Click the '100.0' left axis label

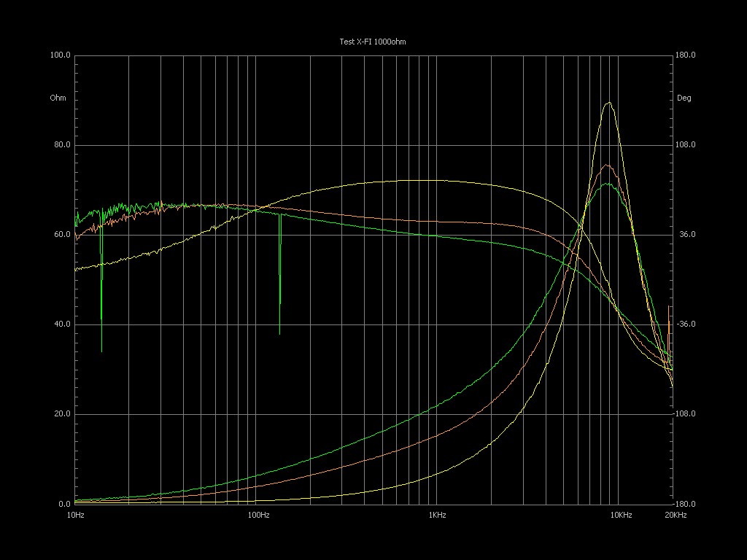pyautogui.click(x=60, y=55)
